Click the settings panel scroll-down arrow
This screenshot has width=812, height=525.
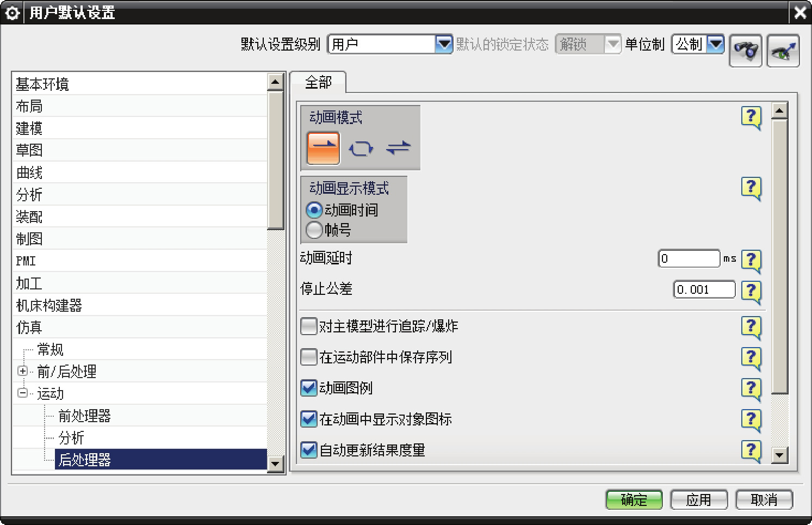click(779, 455)
